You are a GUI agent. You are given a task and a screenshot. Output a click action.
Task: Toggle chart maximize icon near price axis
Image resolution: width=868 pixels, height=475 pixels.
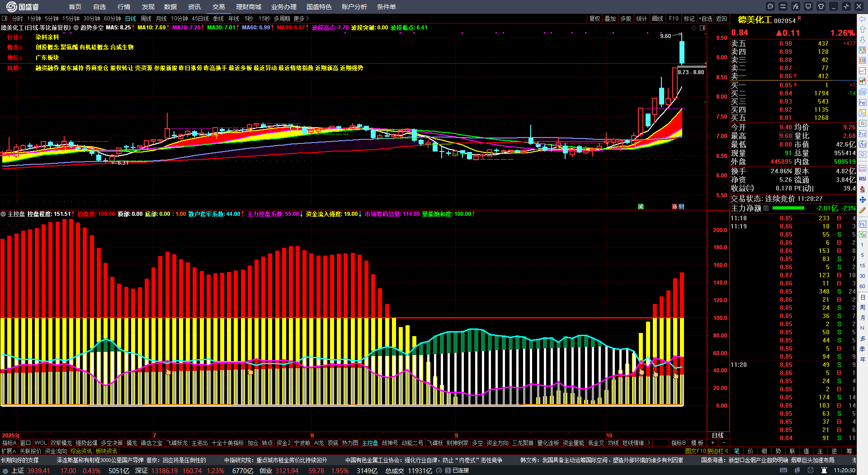(703, 28)
